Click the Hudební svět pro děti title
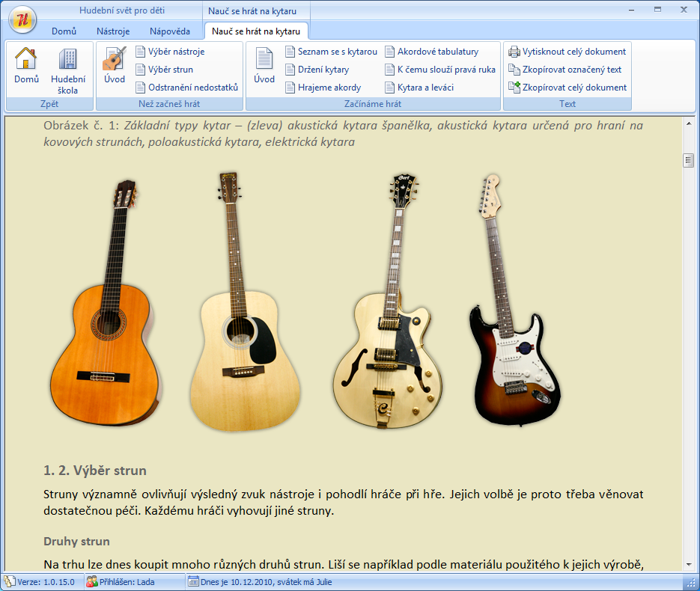700x591 pixels. tap(122, 10)
